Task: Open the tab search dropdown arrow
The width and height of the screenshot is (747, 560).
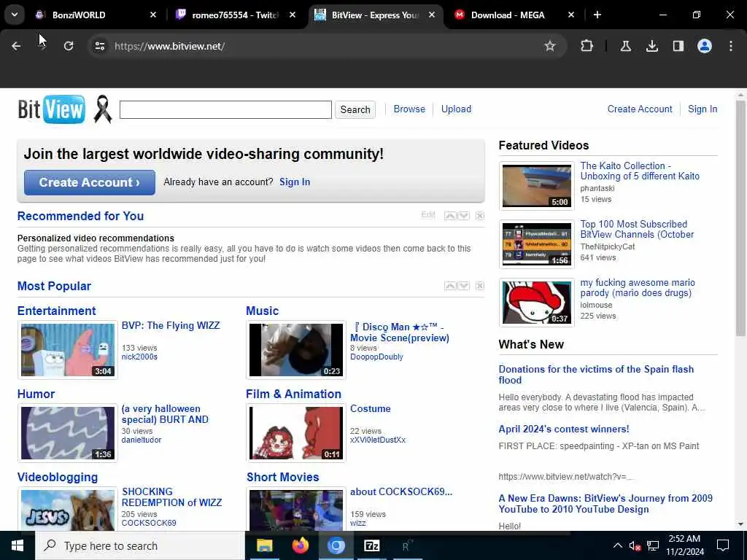Action: click(x=15, y=15)
